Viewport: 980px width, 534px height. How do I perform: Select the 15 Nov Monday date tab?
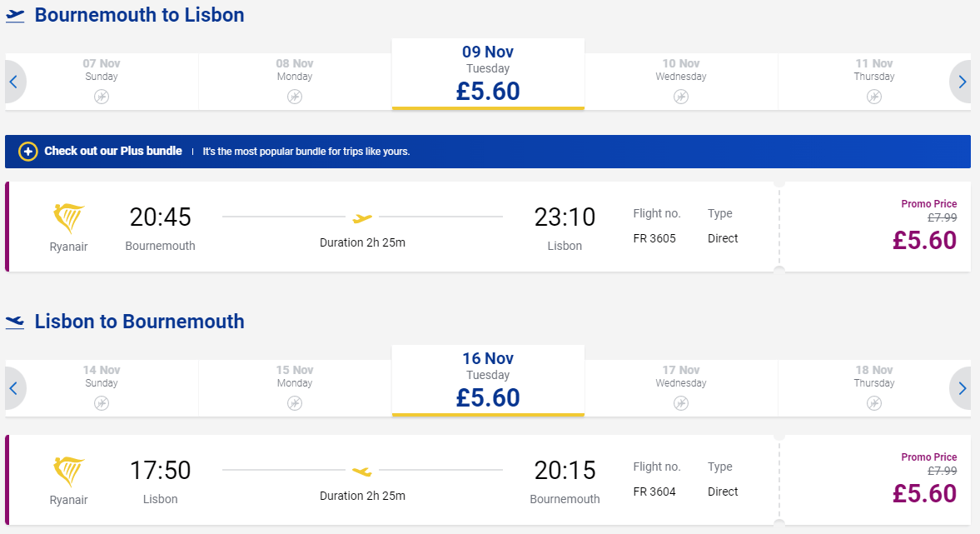click(295, 387)
